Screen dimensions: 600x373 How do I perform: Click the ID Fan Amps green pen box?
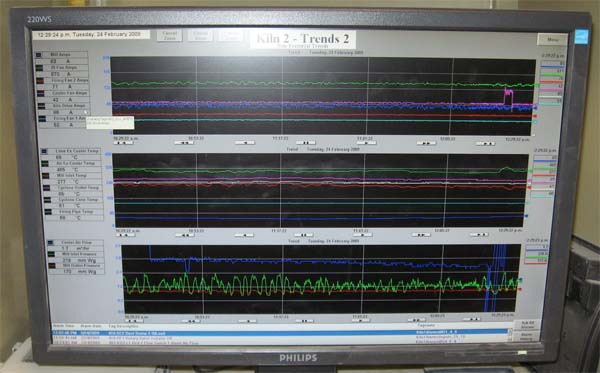(39, 68)
